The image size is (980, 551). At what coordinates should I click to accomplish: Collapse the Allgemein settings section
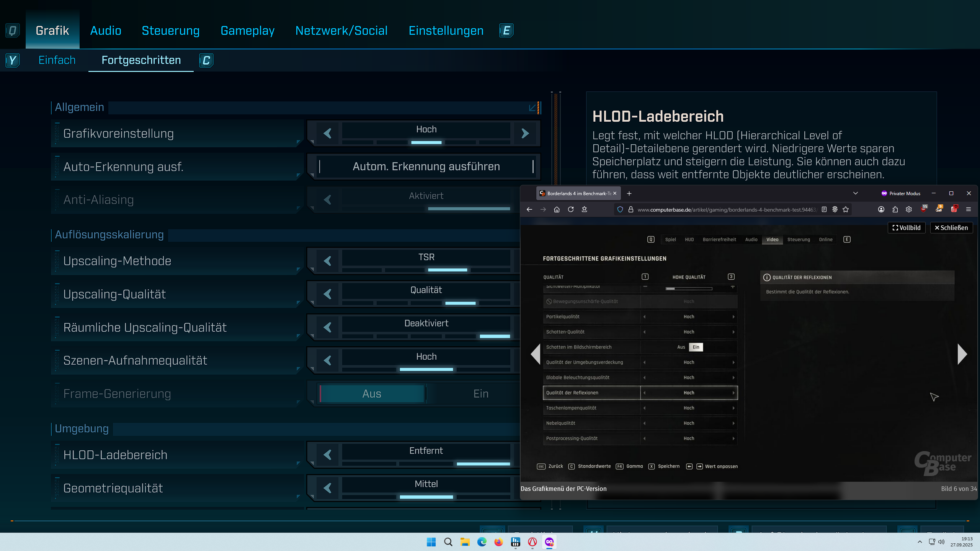pyautogui.click(x=532, y=108)
